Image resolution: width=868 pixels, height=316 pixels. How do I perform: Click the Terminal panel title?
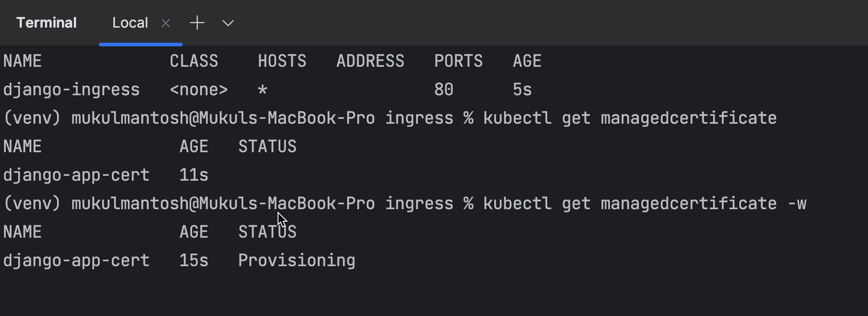(x=46, y=23)
